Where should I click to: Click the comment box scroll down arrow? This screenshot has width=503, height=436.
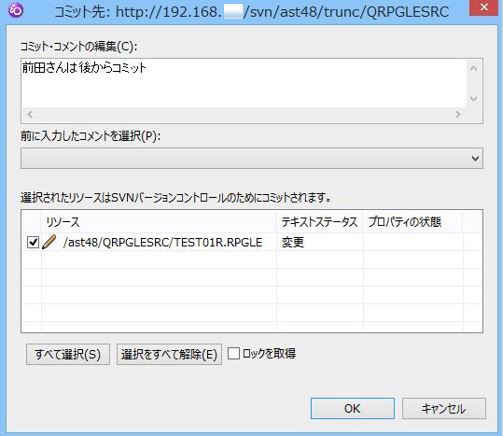click(x=473, y=99)
